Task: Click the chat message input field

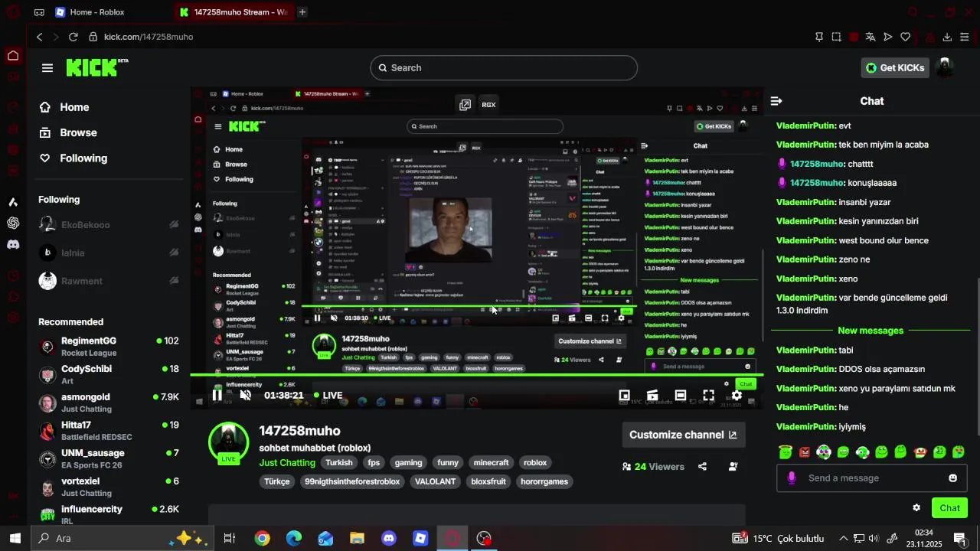Action: [x=871, y=478]
